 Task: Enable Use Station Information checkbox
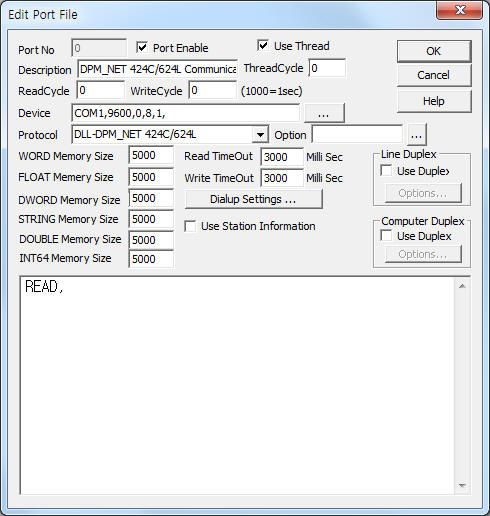tap(190, 226)
